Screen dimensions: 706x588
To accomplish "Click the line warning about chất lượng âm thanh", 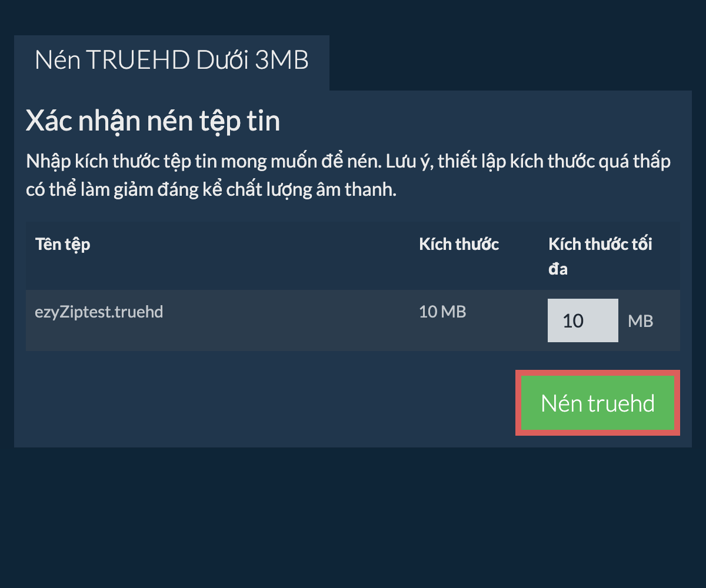I will tap(211, 191).
